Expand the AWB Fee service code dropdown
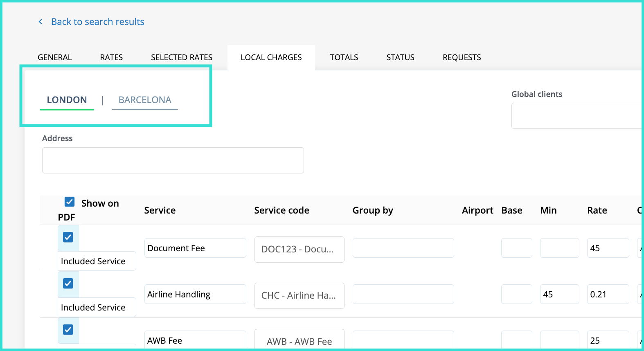This screenshot has height=351, width=644. [x=299, y=341]
